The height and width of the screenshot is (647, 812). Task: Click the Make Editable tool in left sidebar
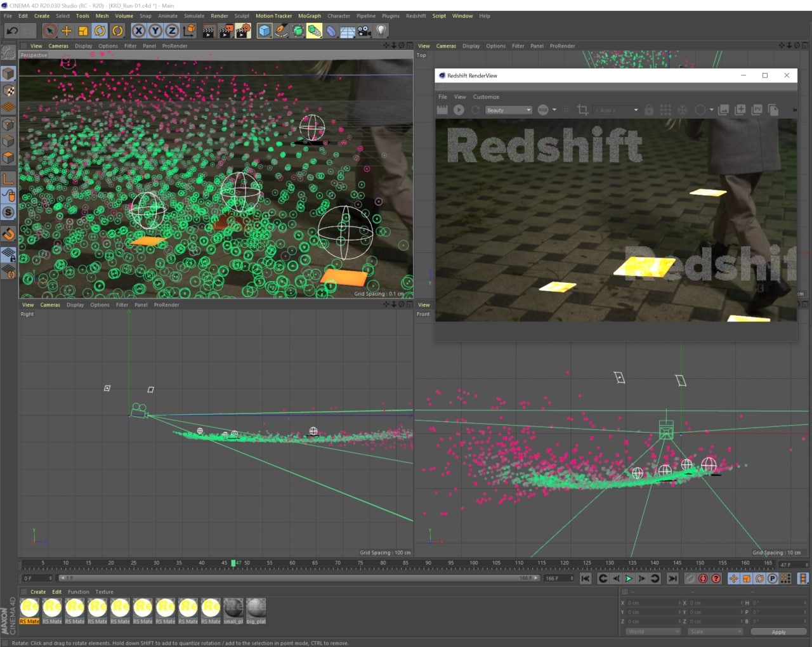8,53
